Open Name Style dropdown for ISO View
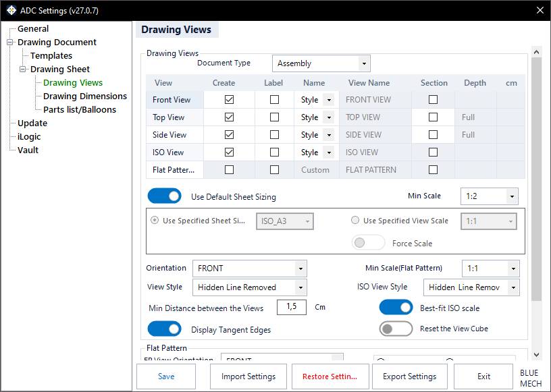This screenshot has height=392, width=551. 329,152
